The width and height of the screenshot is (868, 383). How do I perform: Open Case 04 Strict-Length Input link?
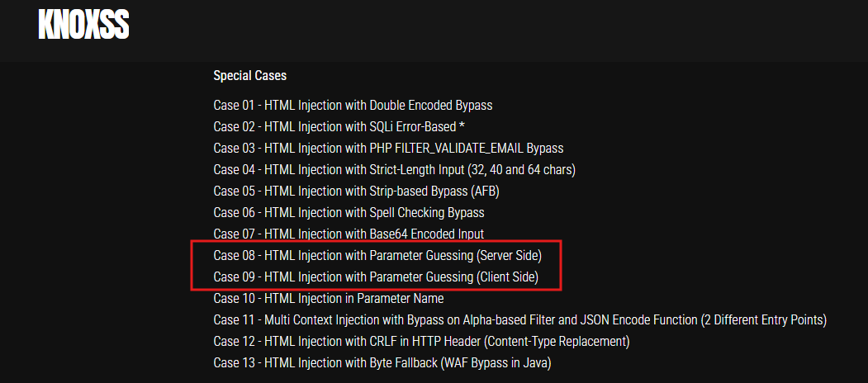point(394,169)
